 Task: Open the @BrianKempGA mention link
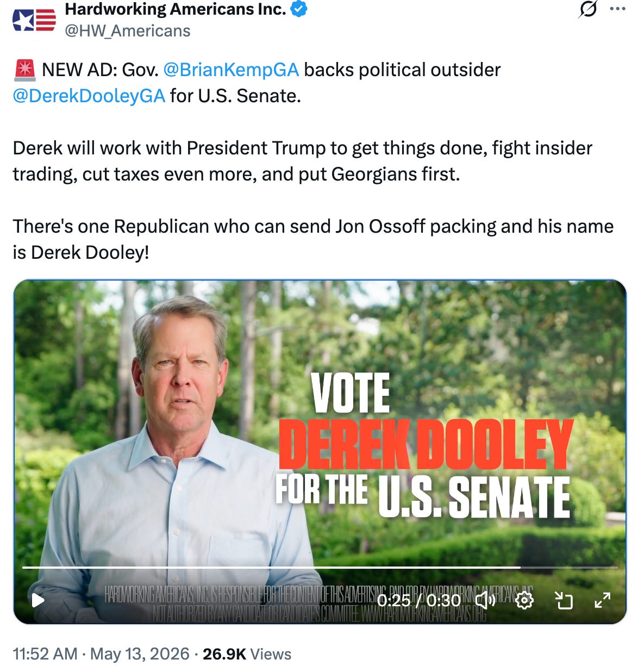231,70
